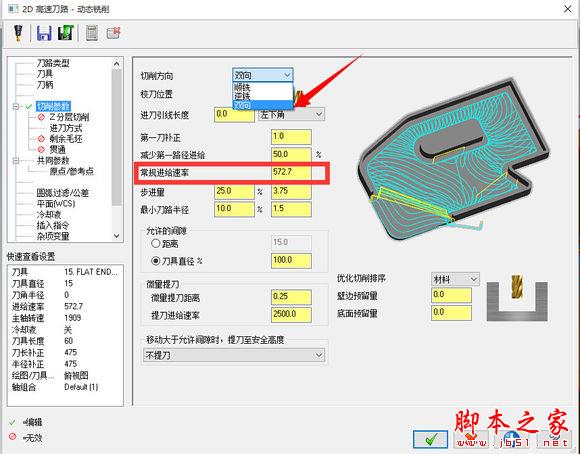Click the 常规进给速率 field showing 572.7
The width and height of the screenshot is (580, 454).
point(291,172)
